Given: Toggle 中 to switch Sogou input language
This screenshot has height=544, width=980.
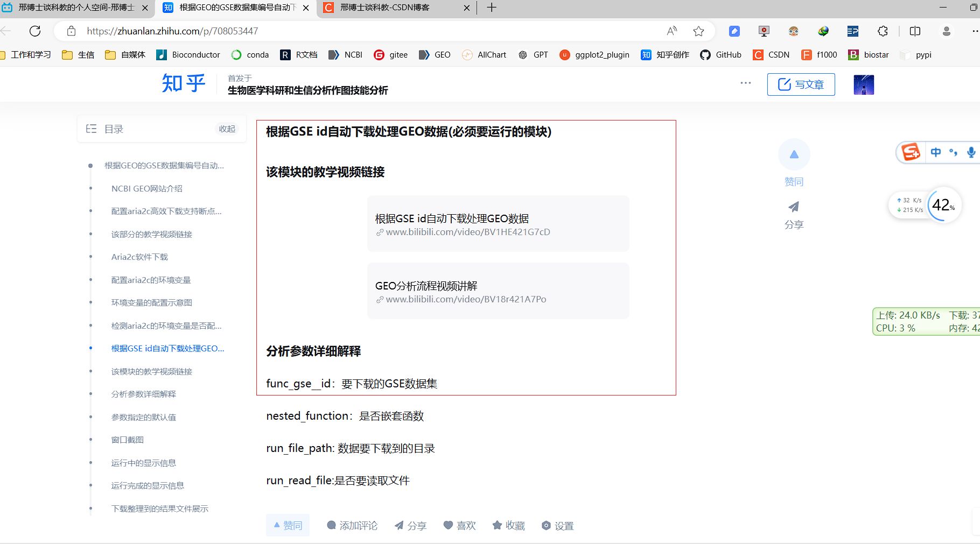Looking at the screenshot, I should [935, 152].
